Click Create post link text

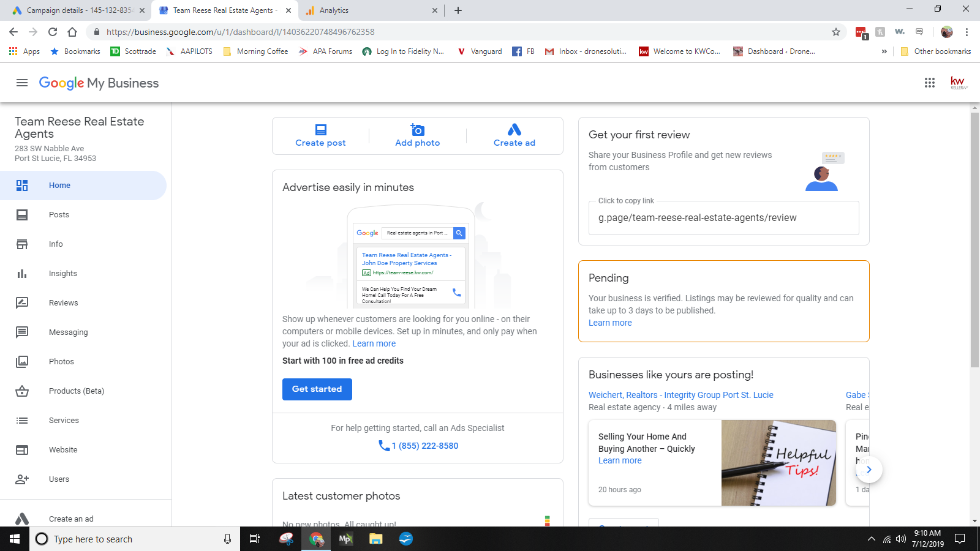pyautogui.click(x=320, y=143)
